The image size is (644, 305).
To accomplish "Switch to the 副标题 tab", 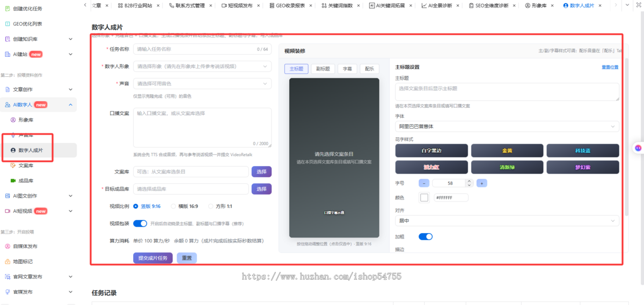I will pyautogui.click(x=323, y=69).
